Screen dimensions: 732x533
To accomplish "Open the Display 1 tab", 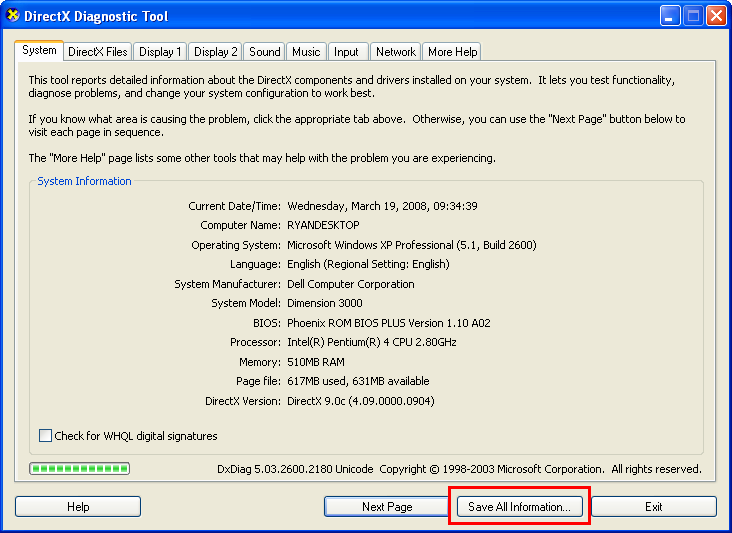I will pyautogui.click(x=160, y=52).
